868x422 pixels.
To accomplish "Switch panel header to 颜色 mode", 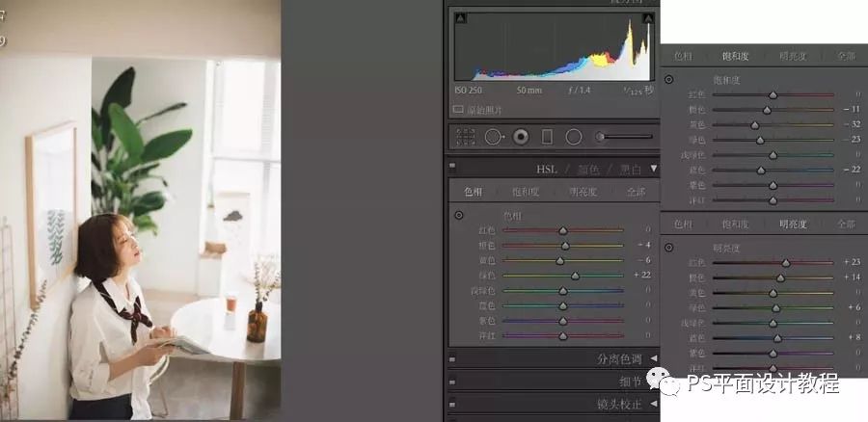I will coord(589,170).
